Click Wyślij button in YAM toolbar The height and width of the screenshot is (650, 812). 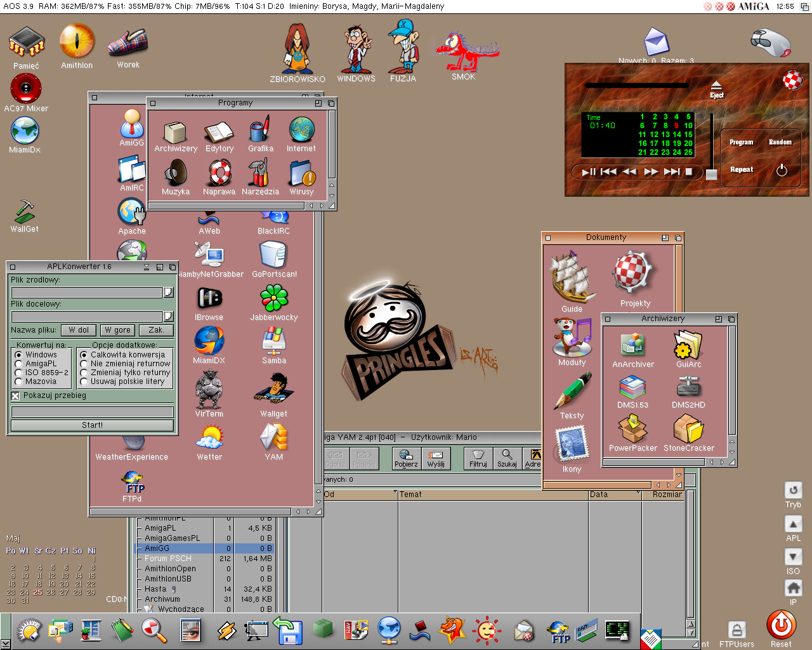click(x=436, y=458)
